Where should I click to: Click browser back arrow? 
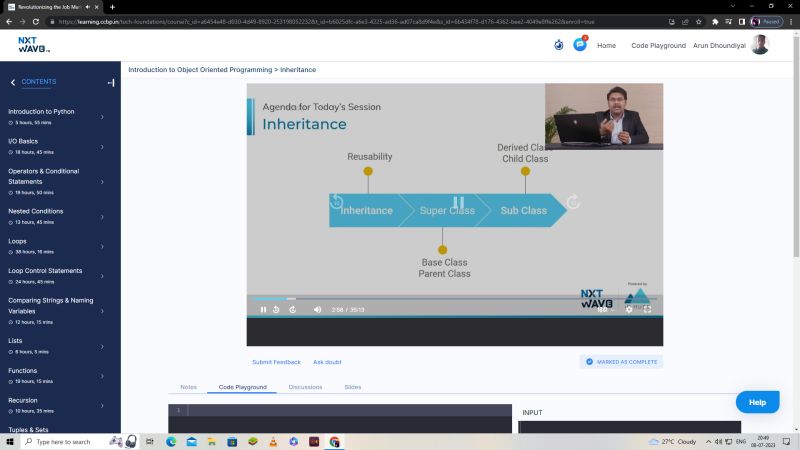tap(9, 21)
